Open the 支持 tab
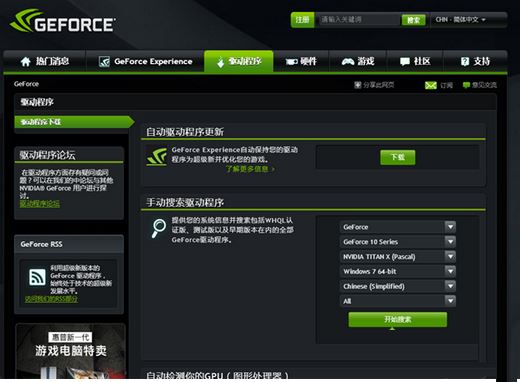 475,62
